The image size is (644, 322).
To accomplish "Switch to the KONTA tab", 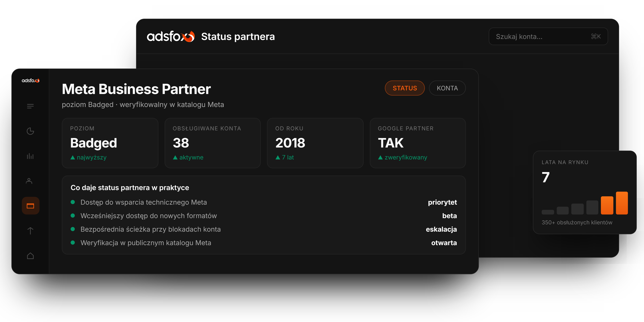I will click(447, 88).
